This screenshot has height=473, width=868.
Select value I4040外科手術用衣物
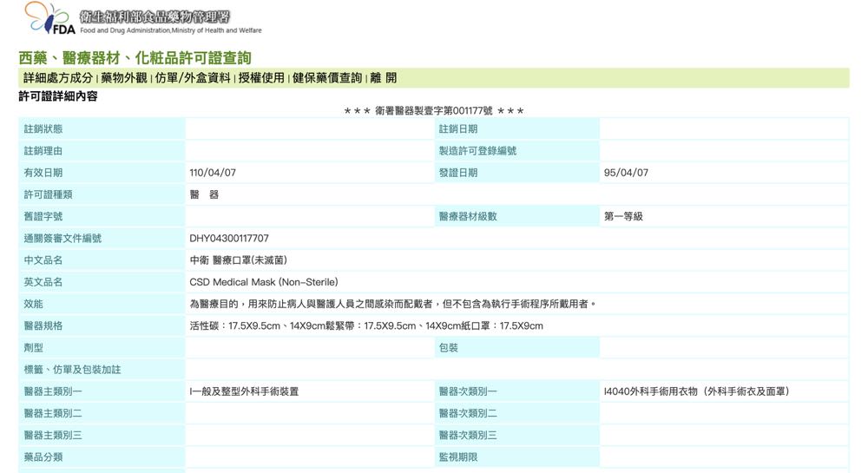coord(650,391)
